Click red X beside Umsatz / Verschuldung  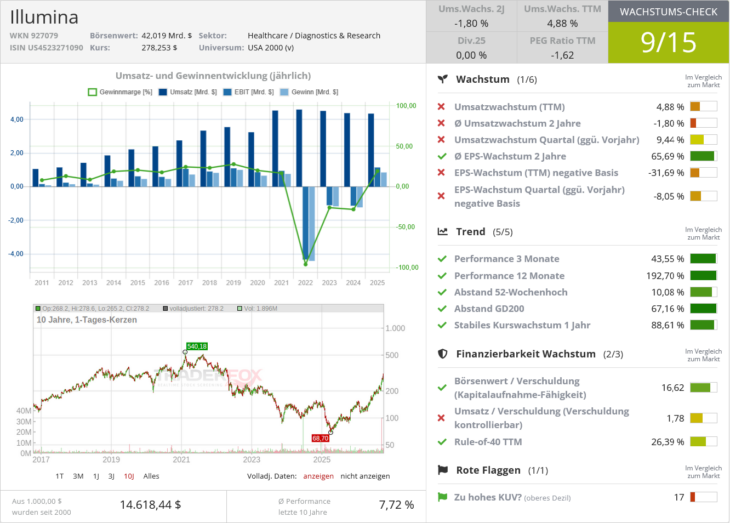tap(441, 418)
